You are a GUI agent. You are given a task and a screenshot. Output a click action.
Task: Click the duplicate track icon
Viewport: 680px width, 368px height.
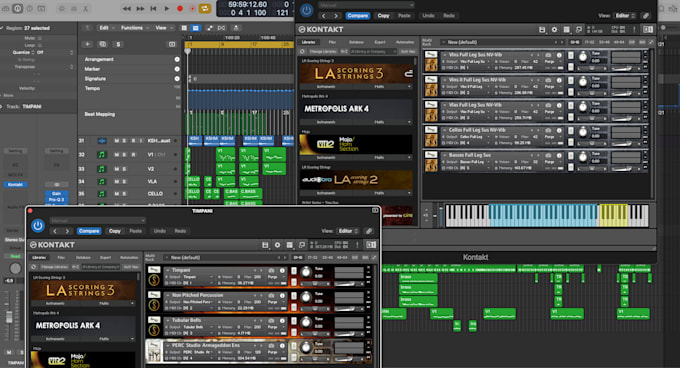coord(103,44)
